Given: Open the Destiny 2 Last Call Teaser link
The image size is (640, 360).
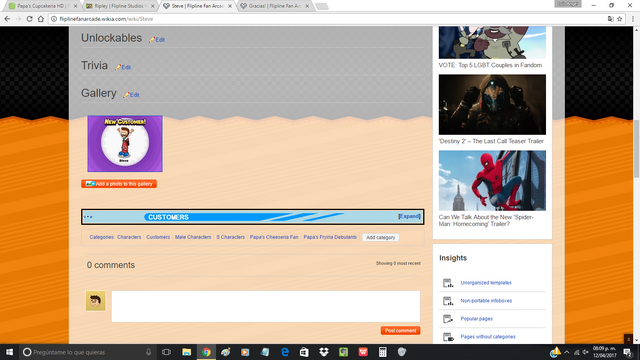Looking at the screenshot, I should 491,141.
